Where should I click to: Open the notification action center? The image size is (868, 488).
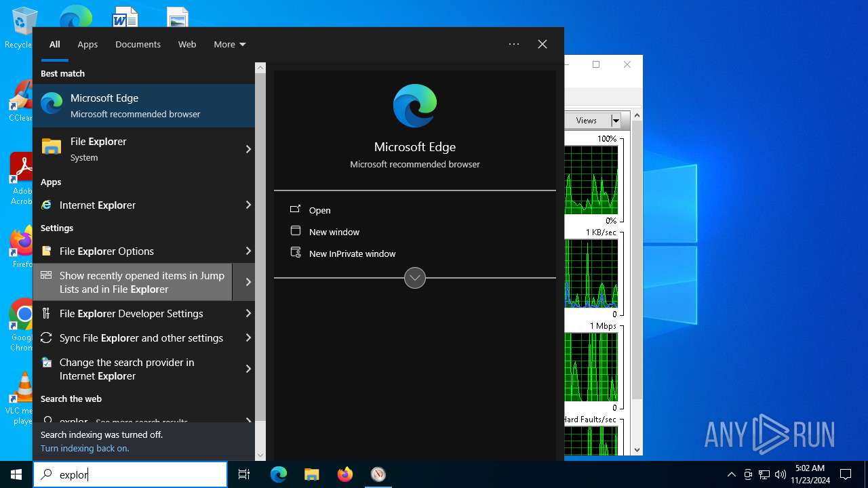pyautogui.click(x=846, y=474)
